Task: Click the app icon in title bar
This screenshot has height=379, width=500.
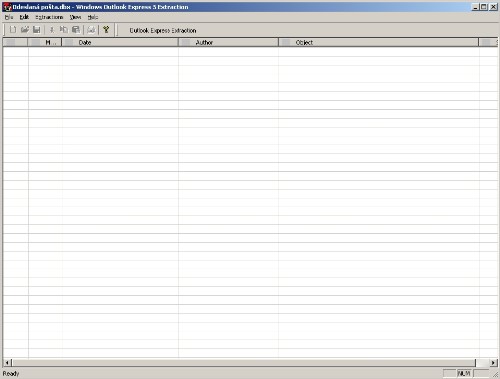Action: (x=7, y=7)
